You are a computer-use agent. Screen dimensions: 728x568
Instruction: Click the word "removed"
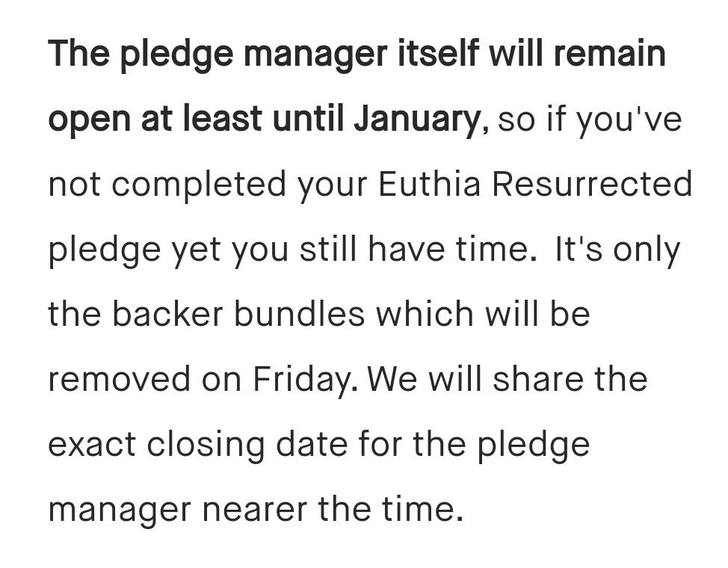120,378
